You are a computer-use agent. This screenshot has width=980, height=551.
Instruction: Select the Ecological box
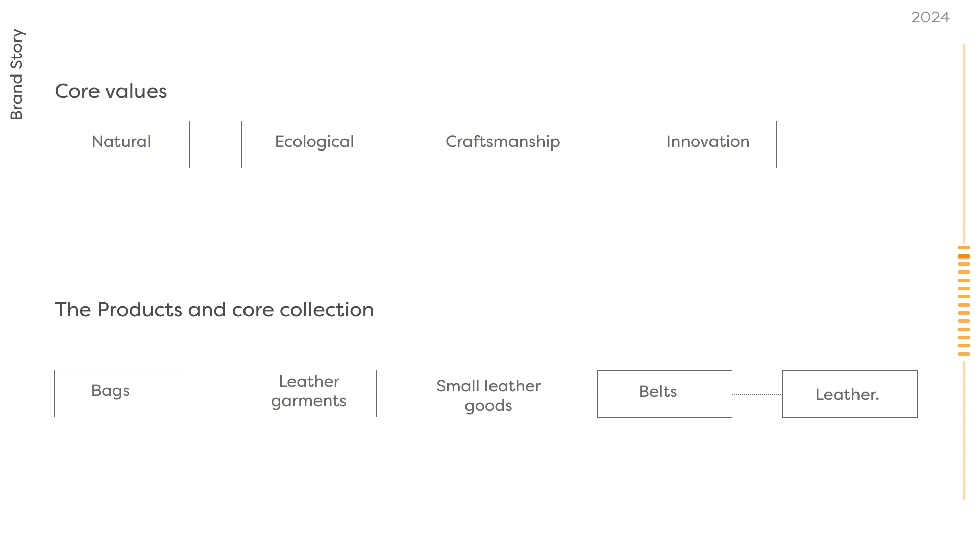(309, 144)
